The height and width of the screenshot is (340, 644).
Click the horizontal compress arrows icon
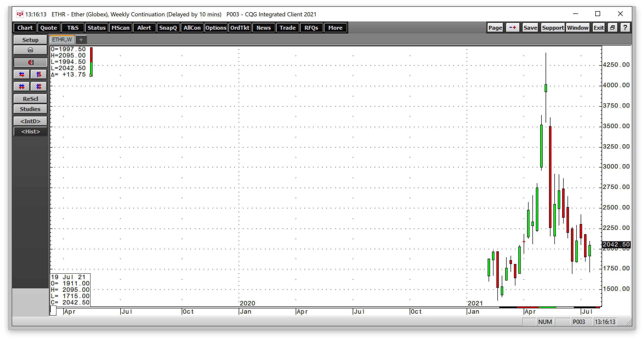22,86
